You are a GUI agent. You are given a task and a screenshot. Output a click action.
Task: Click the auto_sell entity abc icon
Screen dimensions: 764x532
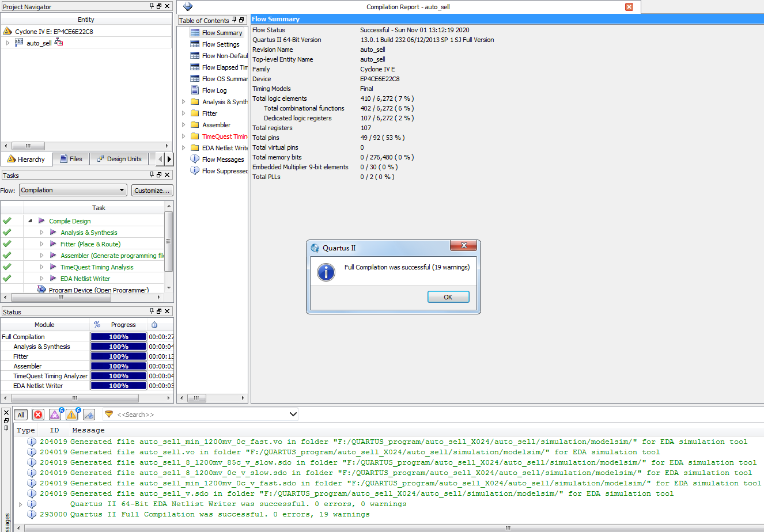(x=19, y=43)
